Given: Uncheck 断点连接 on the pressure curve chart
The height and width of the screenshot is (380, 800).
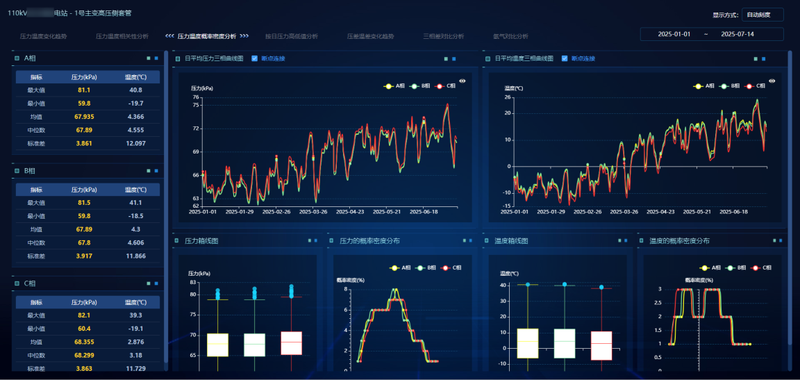Looking at the screenshot, I should tap(255, 59).
